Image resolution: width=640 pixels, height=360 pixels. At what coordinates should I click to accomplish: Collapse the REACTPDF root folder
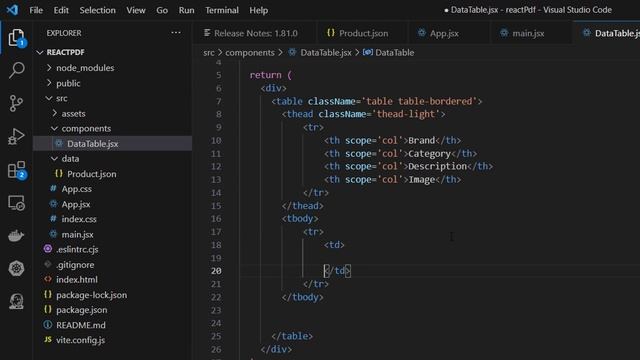[40, 52]
